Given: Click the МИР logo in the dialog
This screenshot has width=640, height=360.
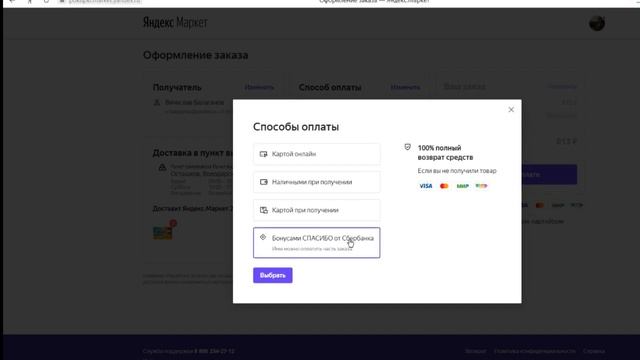Looking at the screenshot, I should (x=462, y=186).
